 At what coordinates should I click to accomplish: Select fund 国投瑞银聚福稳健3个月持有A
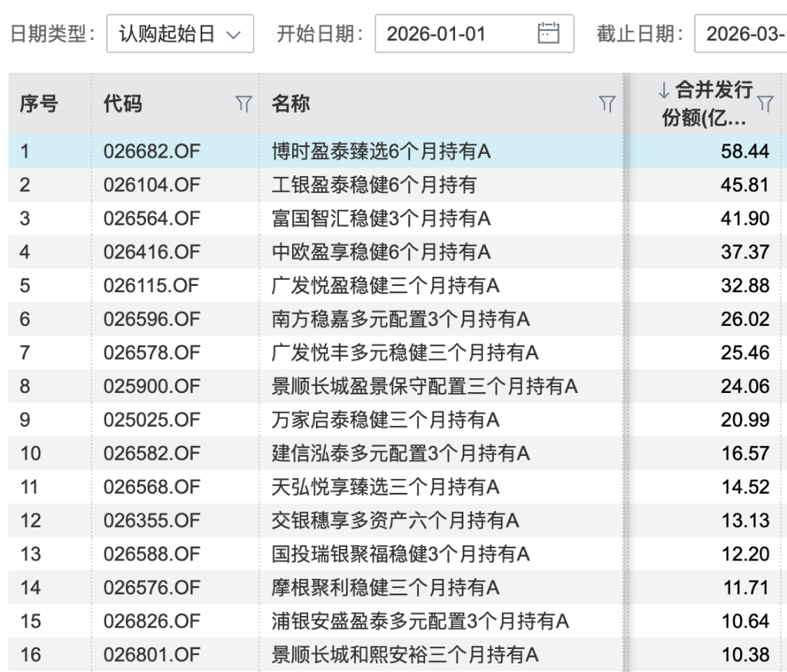tap(400, 555)
